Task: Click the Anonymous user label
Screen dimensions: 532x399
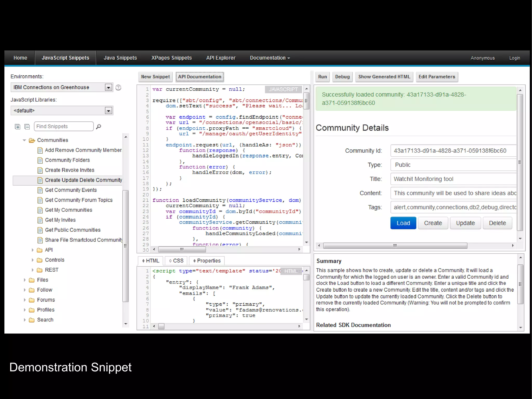Action: click(x=483, y=58)
